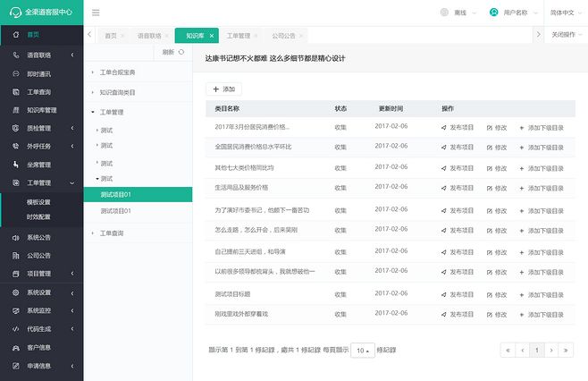
Task: Open 知识库管理 in the sidebar
Action: click(42, 110)
